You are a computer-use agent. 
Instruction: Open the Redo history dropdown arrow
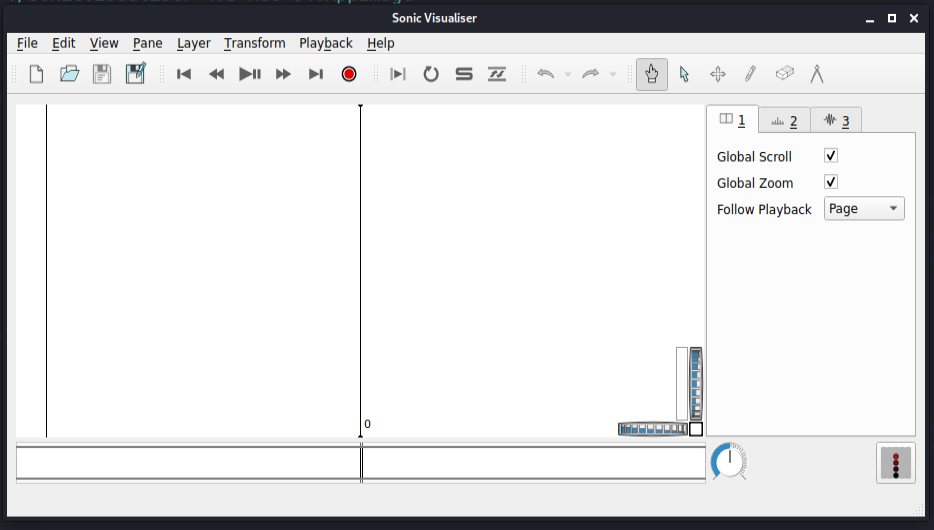(x=613, y=74)
